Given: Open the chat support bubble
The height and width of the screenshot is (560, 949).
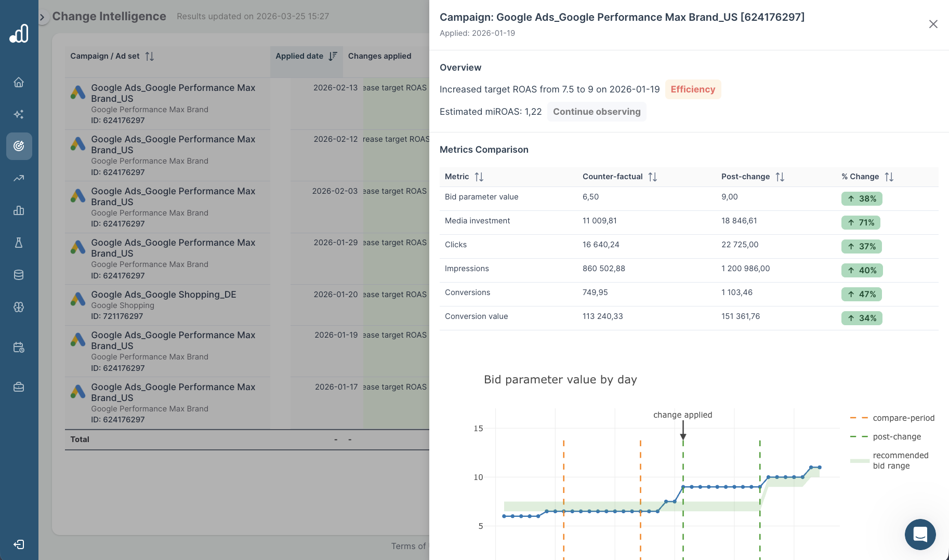Looking at the screenshot, I should point(920,534).
